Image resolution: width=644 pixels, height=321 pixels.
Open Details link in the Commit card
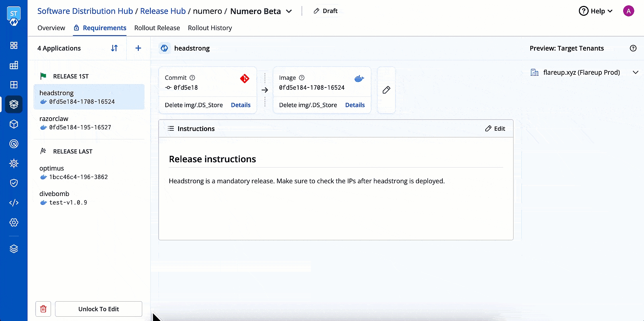click(x=240, y=105)
